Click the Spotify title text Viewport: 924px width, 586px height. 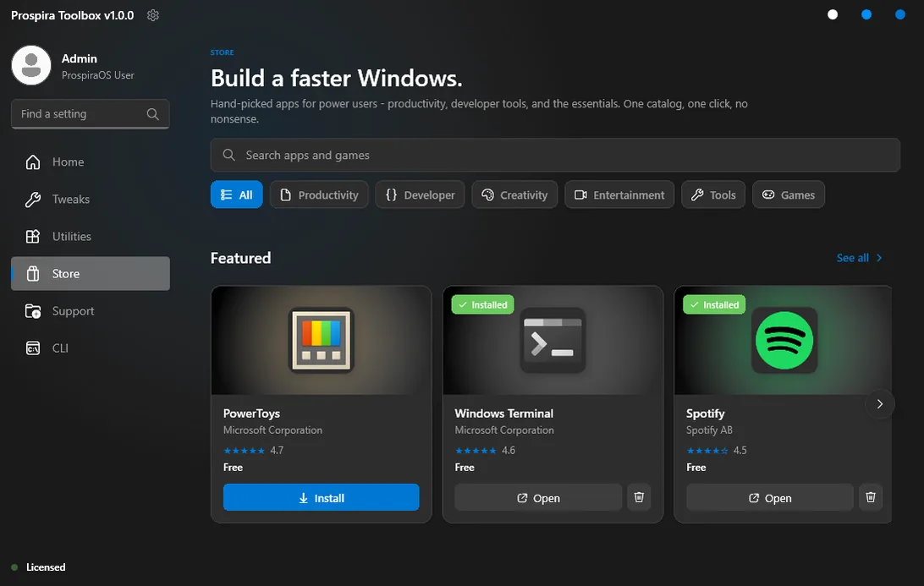[x=706, y=413]
